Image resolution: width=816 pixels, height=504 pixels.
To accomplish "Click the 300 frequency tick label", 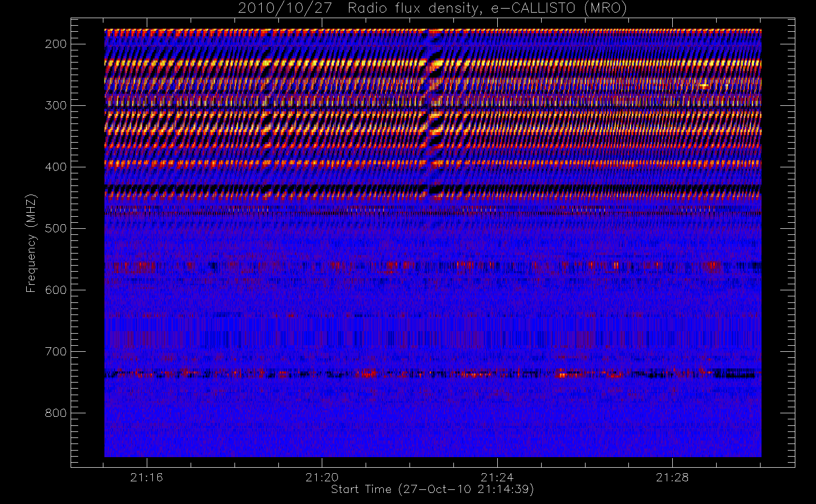I will click(x=56, y=106).
